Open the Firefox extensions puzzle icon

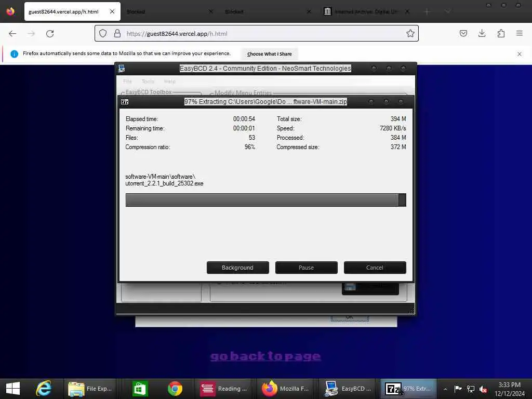pos(501,33)
